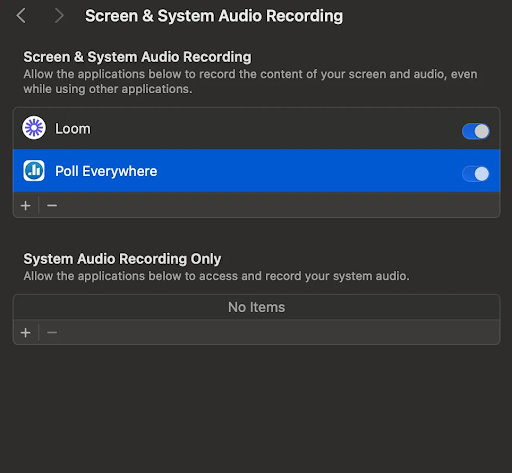Click the Screen & System Audio Recording section heading
The image size is (512, 473).
point(137,57)
